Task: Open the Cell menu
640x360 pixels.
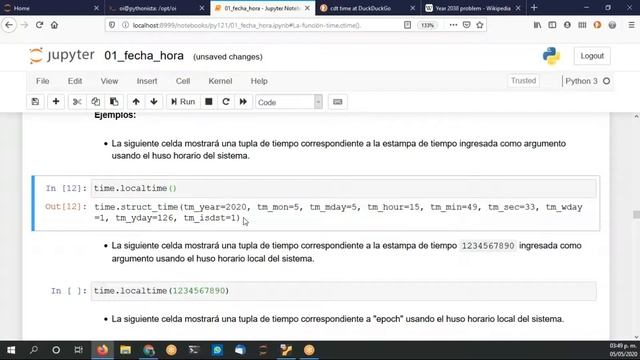Action: point(183,81)
